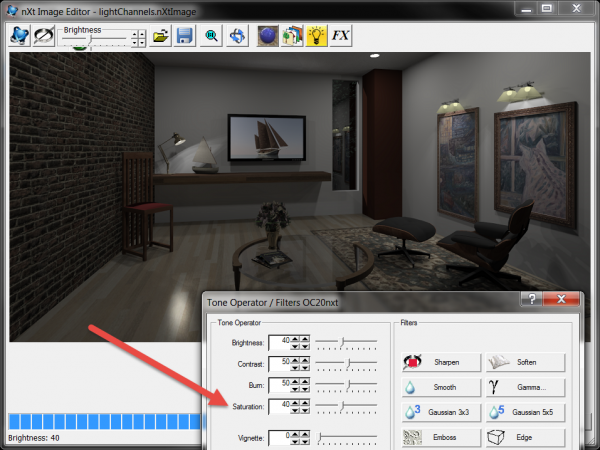Click the 'Brightness: 40' status text

point(34,438)
